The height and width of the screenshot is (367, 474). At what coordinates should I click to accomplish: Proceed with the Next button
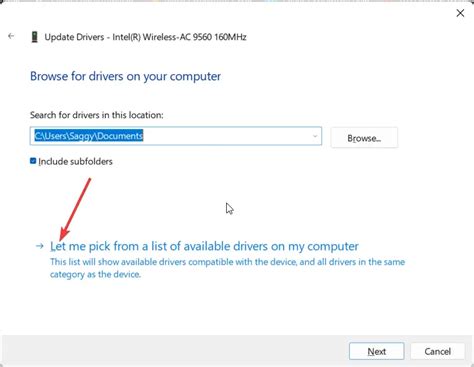(377, 351)
